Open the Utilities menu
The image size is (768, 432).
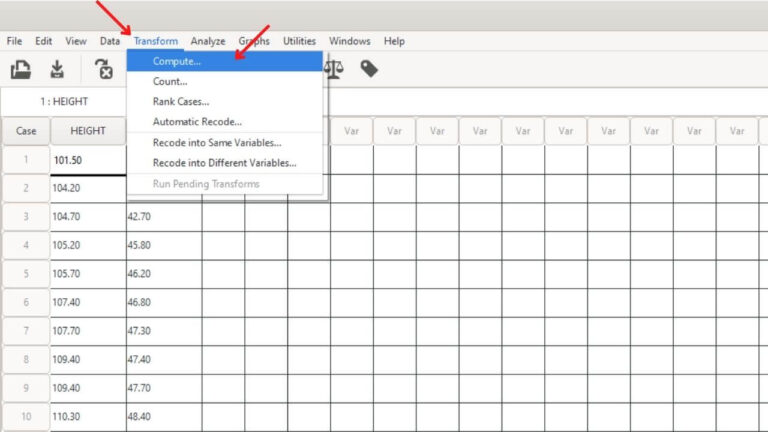(x=299, y=41)
